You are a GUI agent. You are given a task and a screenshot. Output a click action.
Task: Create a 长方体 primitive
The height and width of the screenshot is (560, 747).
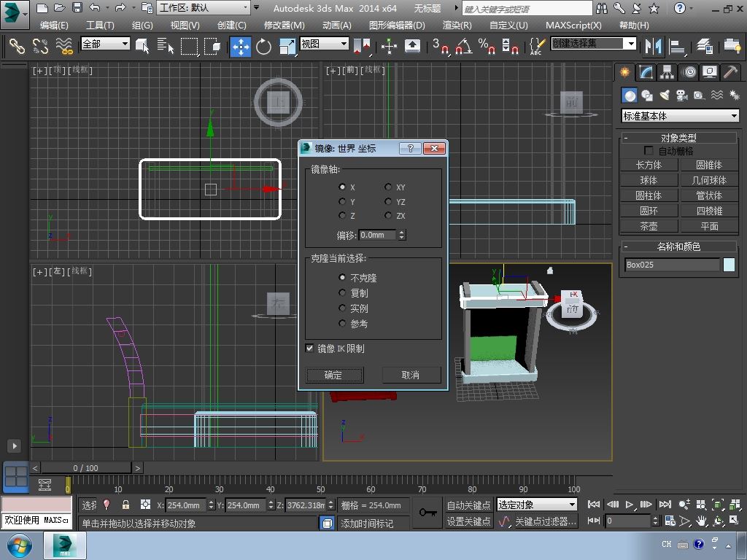(x=649, y=165)
